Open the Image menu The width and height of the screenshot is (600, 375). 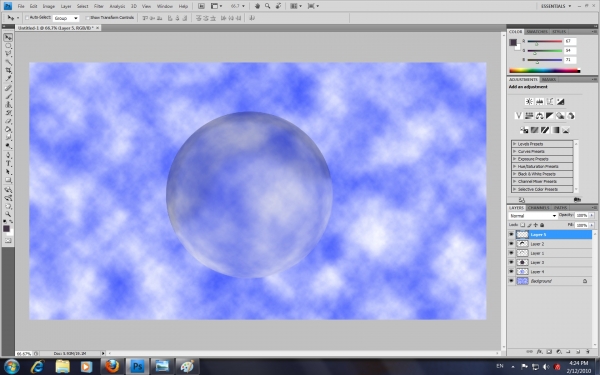pos(49,7)
